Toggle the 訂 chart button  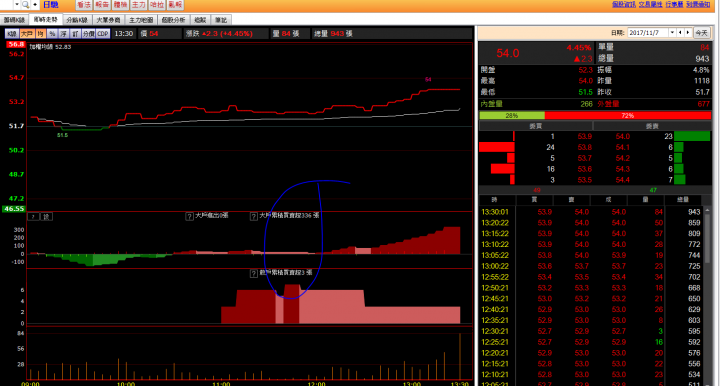point(75,34)
